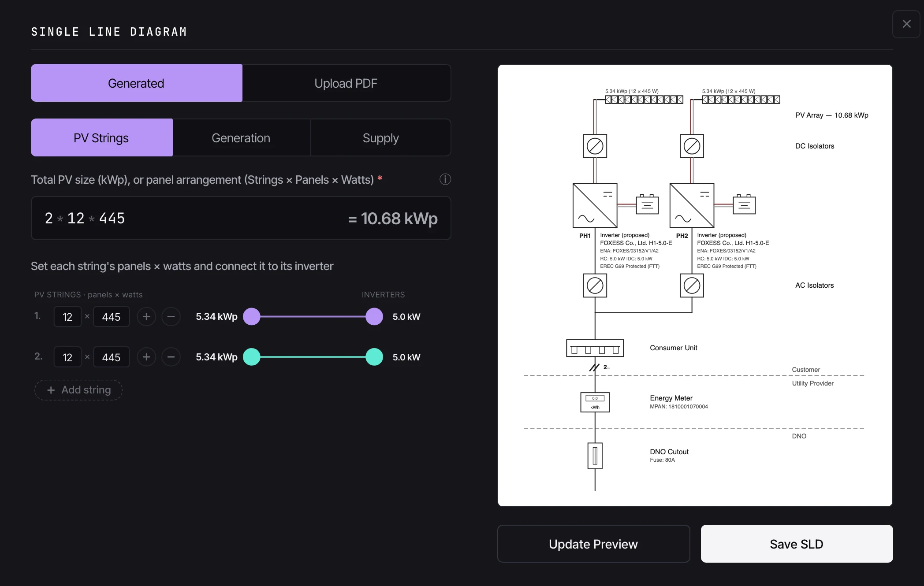Select the Generated tab
Image resolution: width=924 pixels, height=586 pixels.
(x=136, y=83)
